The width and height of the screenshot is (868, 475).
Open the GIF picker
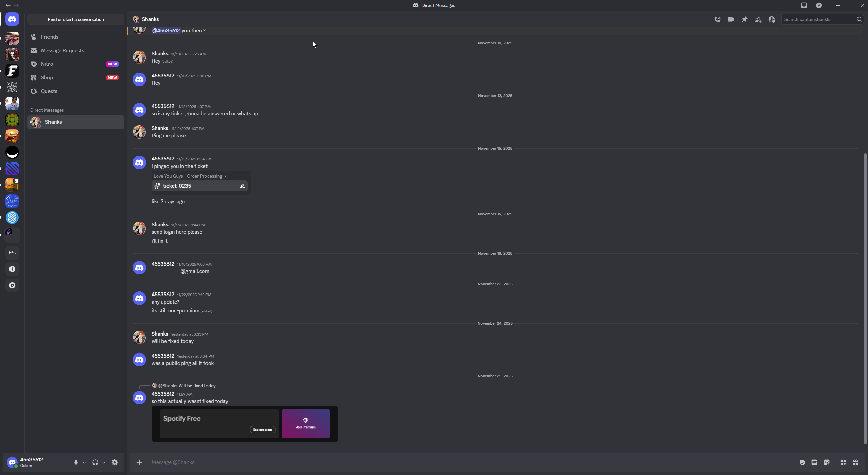[814, 462]
